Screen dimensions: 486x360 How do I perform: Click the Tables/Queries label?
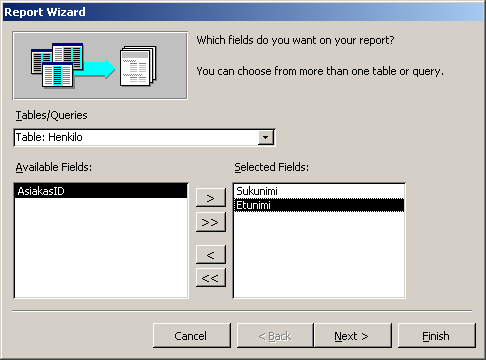click(51, 115)
